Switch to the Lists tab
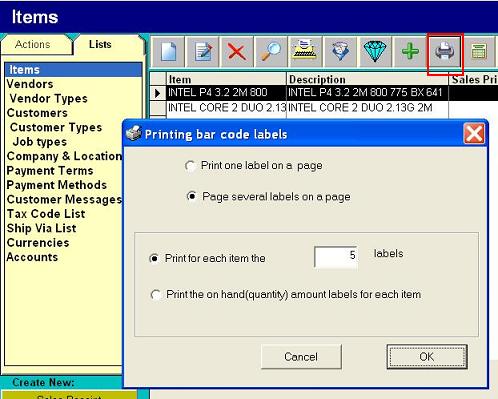 (x=100, y=44)
